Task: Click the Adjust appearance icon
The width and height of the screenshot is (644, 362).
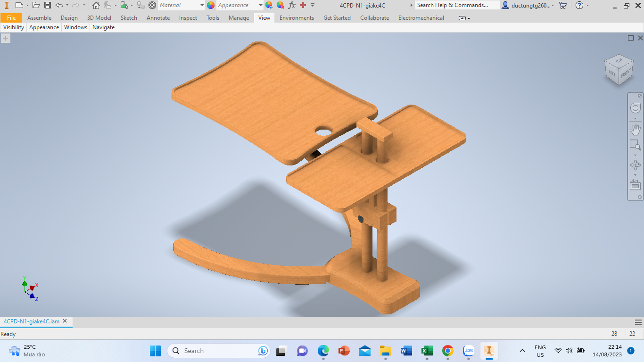Action: pyautogui.click(x=269, y=5)
